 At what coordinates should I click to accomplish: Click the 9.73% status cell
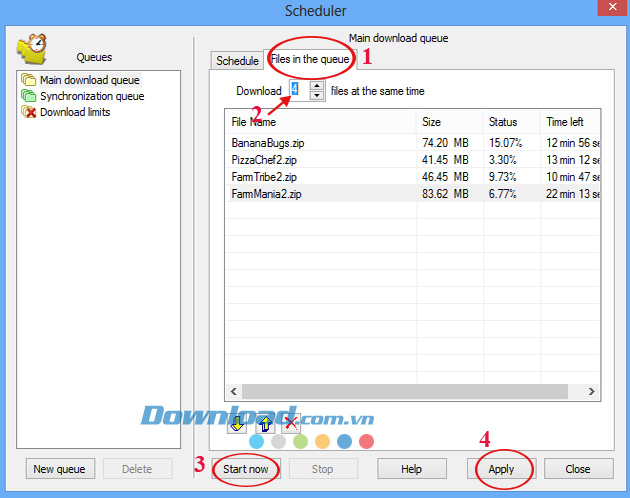502,177
